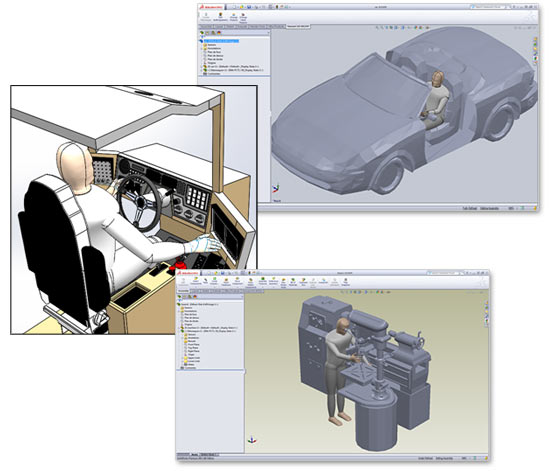
Task: Open ConfigurationManager tab icon in the lathe window panel
Action: (190, 297)
